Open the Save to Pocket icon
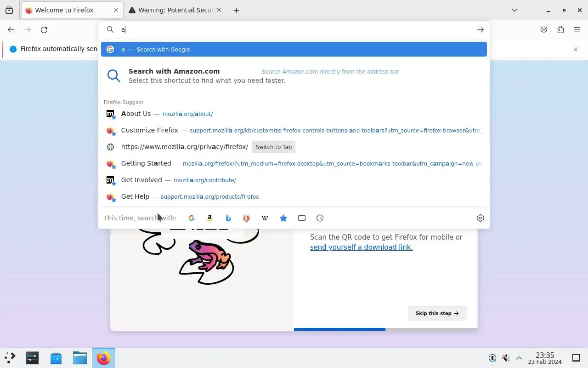Image resolution: width=588 pixels, height=368 pixels. pos(544,29)
